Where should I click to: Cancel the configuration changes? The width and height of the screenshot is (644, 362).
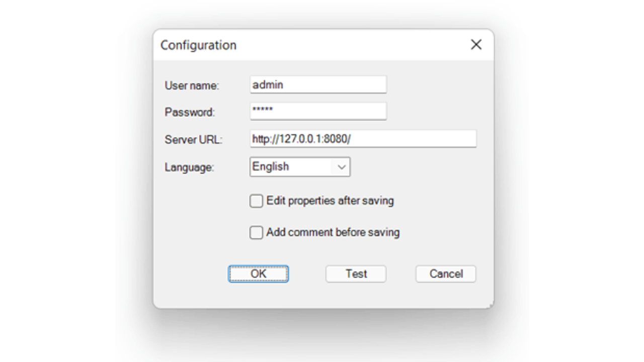tap(445, 274)
